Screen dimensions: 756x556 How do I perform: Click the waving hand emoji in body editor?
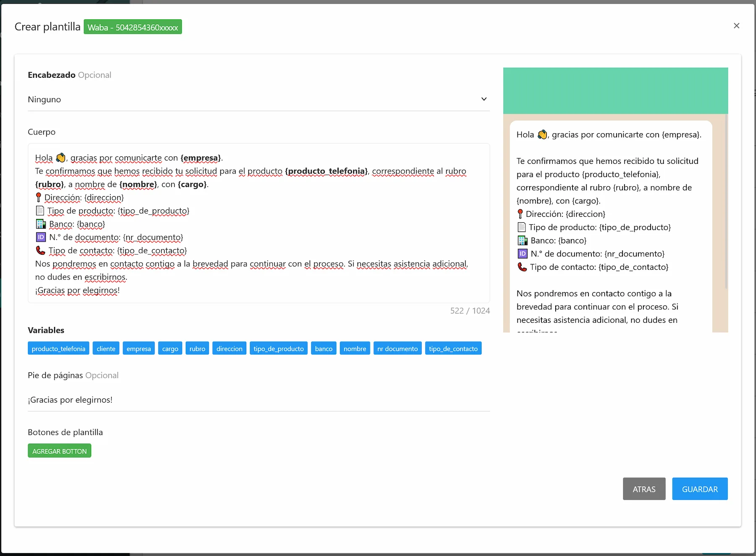point(61,158)
